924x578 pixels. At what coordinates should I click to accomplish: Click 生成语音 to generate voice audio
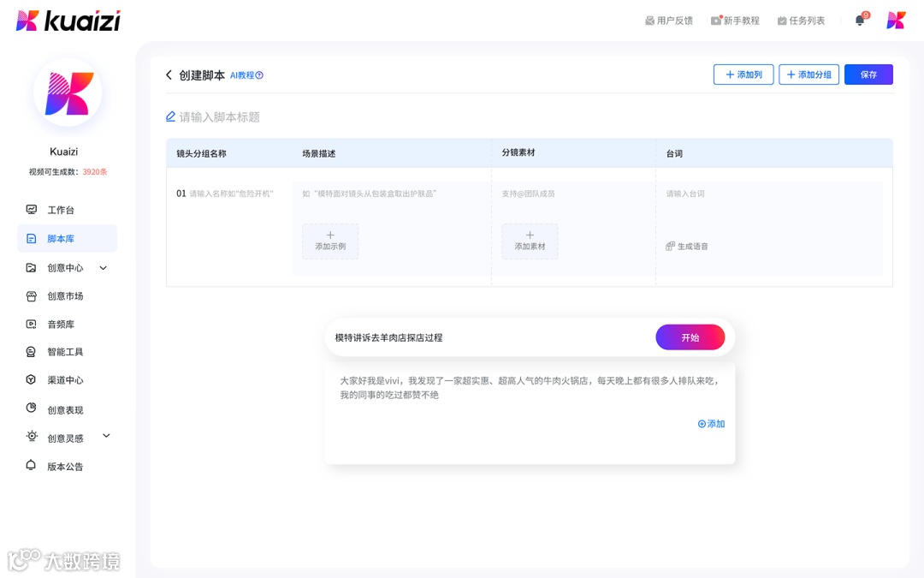pos(690,246)
